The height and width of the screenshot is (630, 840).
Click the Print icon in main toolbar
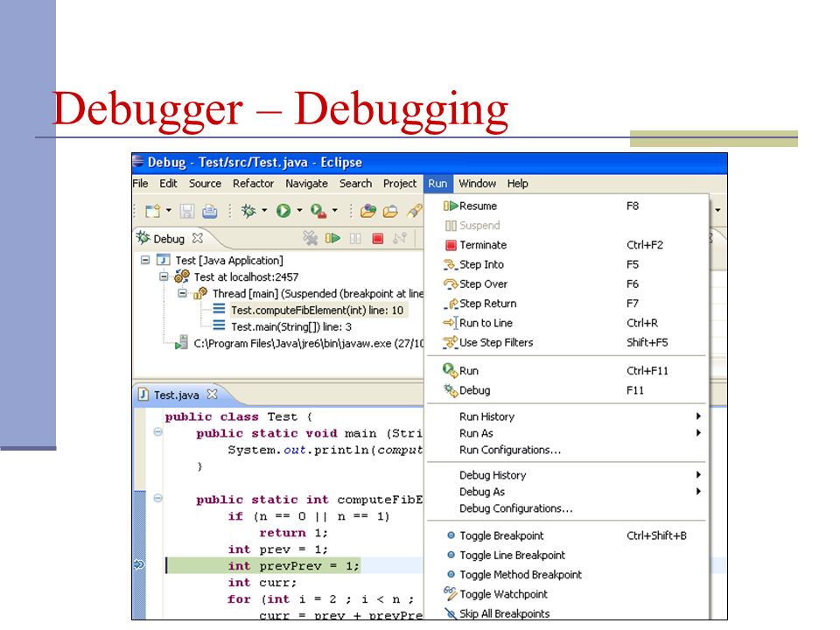tap(209, 211)
